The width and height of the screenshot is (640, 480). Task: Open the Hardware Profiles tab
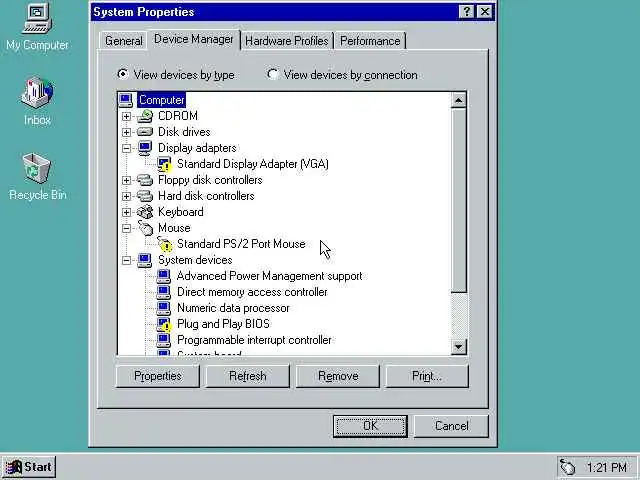[287, 41]
